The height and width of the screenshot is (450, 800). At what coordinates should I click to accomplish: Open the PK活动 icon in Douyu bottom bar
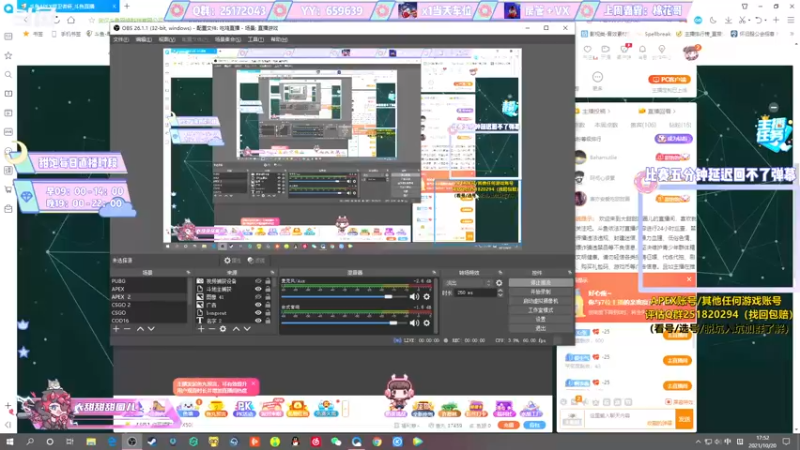point(243,408)
